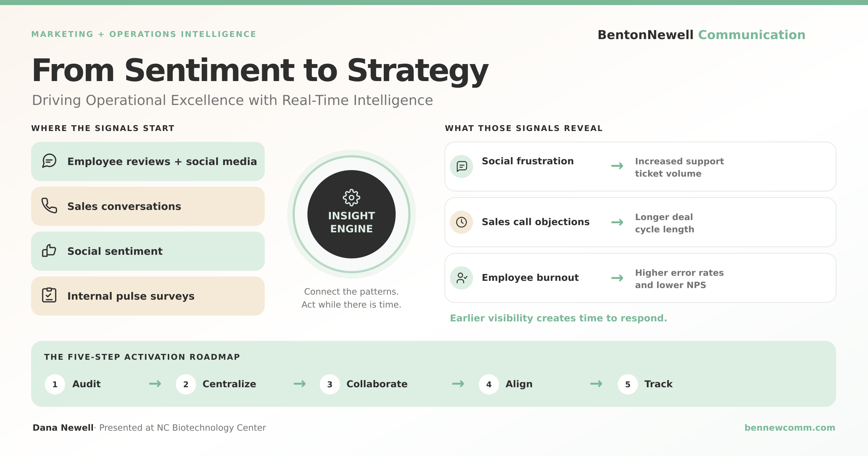Image resolution: width=868 pixels, height=456 pixels.
Task: Click the Connect the patterns caption
Action: [x=352, y=298]
